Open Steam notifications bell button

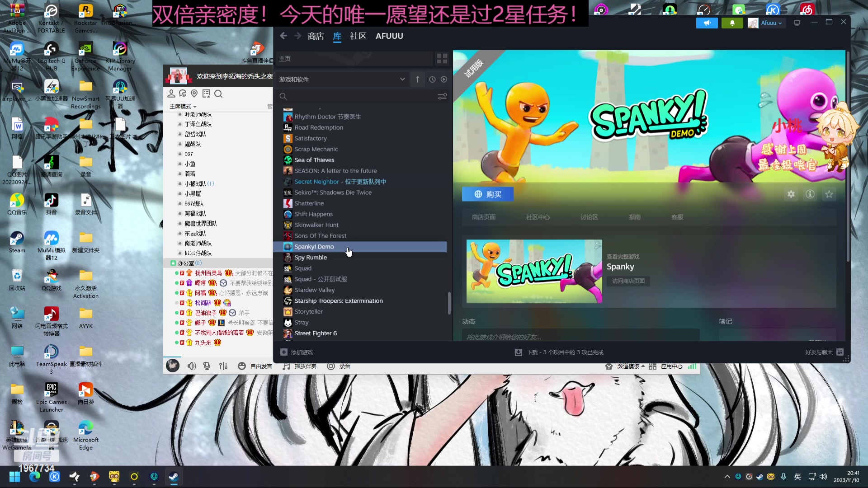(732, 23)
